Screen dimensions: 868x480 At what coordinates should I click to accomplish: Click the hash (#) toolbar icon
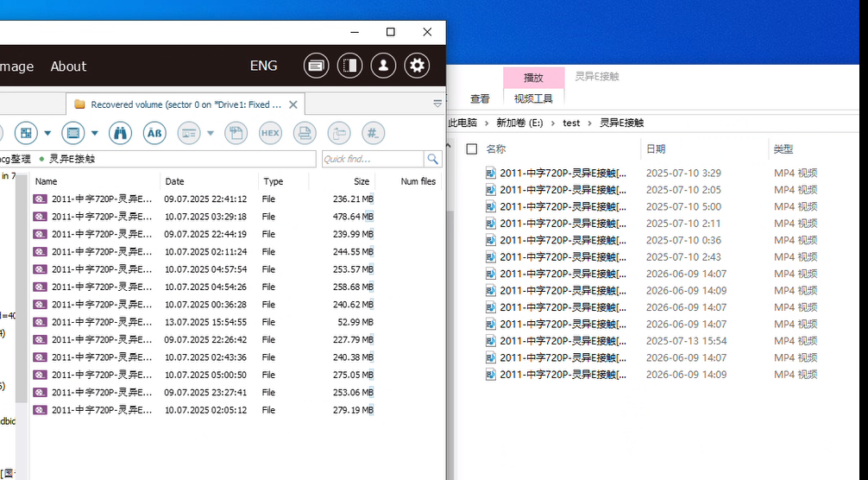[373, 133]
